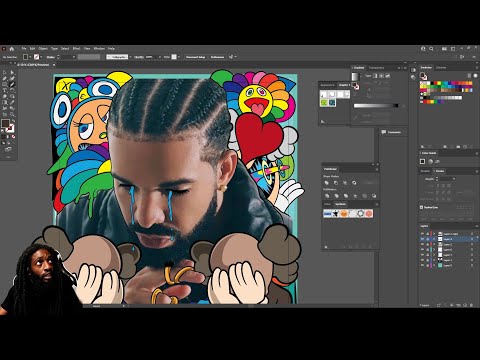
Task: Select the Paintbrush tool
Action: point(12,84)
